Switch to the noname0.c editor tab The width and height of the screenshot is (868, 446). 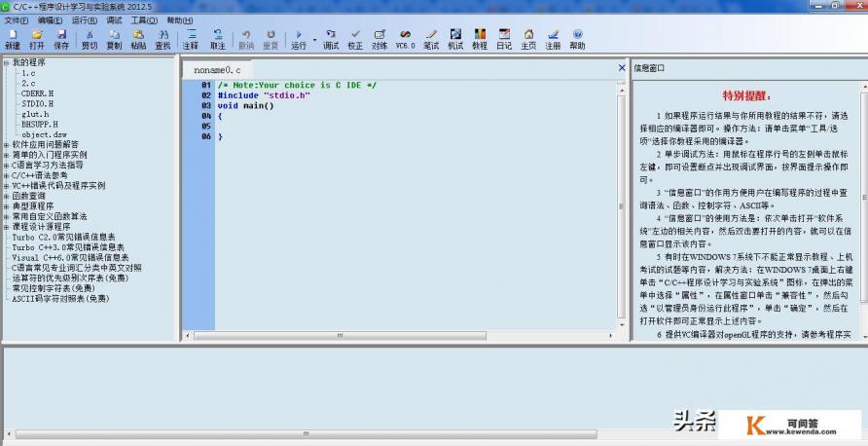(x=217, y=70)
